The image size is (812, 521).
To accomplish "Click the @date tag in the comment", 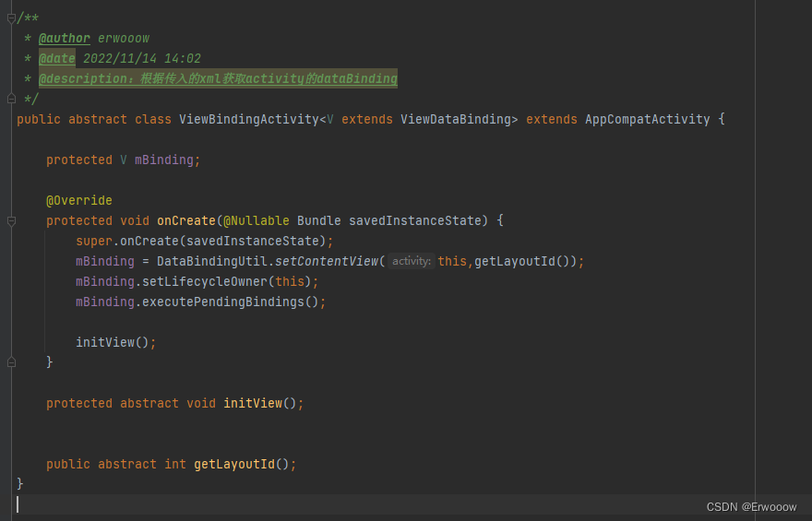I will [x=57, y=58].
